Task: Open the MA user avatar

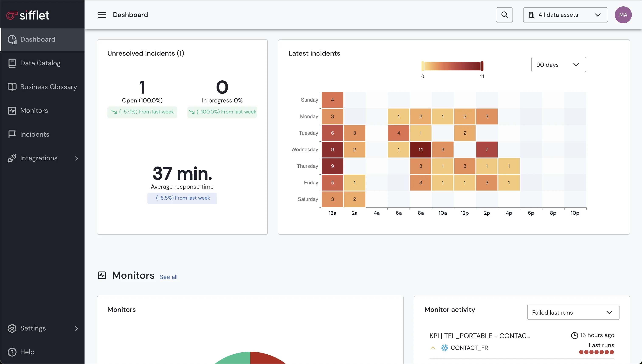Action: [x=623, y=15]
